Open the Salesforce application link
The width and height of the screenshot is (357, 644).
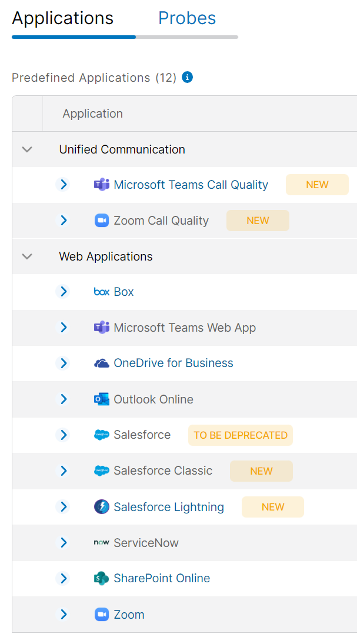point(142,435)
